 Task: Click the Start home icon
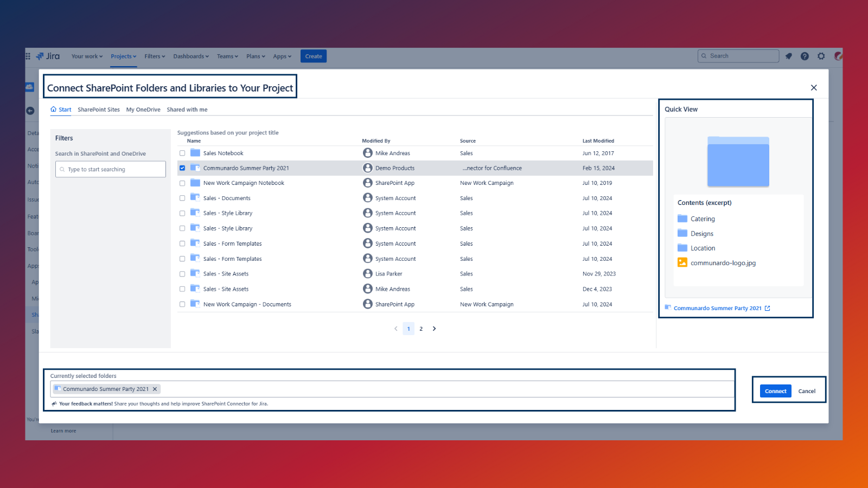(x=54, y=109)
